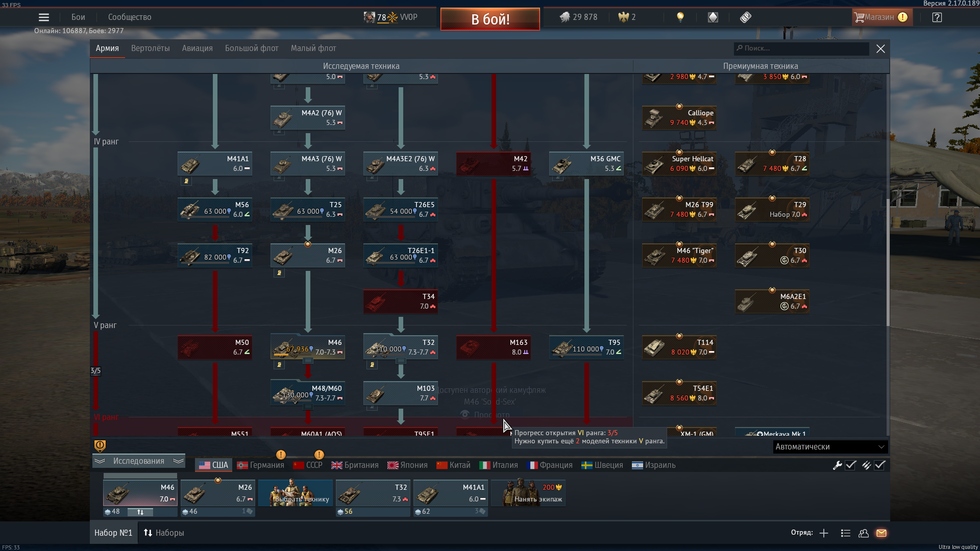The height and width of the screenshot is (551, 980).
Task: Select США nation flag tab
Action: pos(213,465)
